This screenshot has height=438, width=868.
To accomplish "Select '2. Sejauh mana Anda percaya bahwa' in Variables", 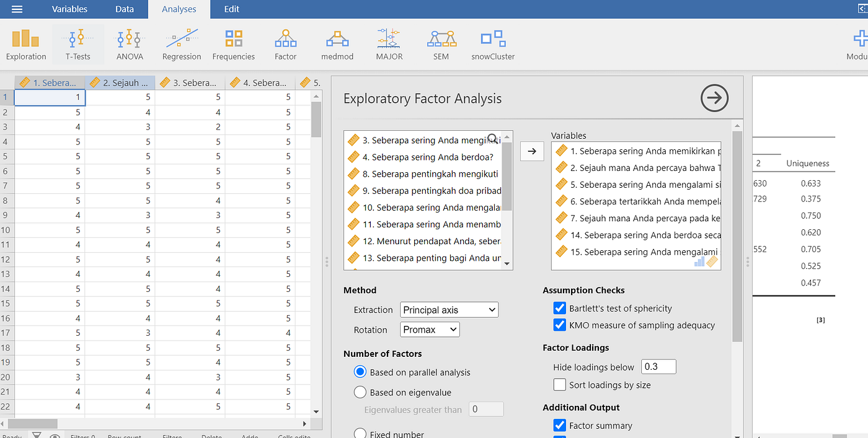I will point(636,167).
